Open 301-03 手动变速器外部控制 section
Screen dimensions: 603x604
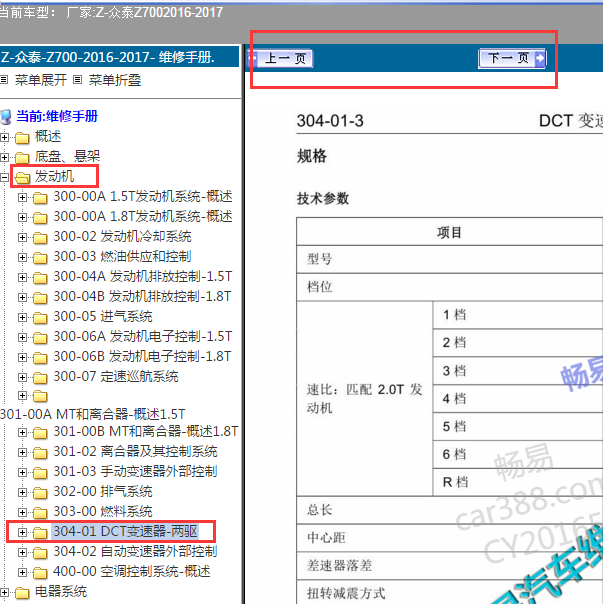pos(135,471)
